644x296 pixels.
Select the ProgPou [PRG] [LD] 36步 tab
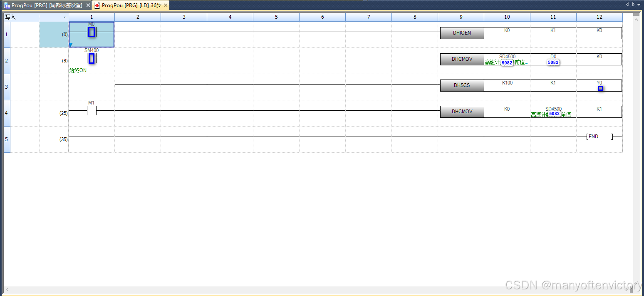click(x=131, y=5)
